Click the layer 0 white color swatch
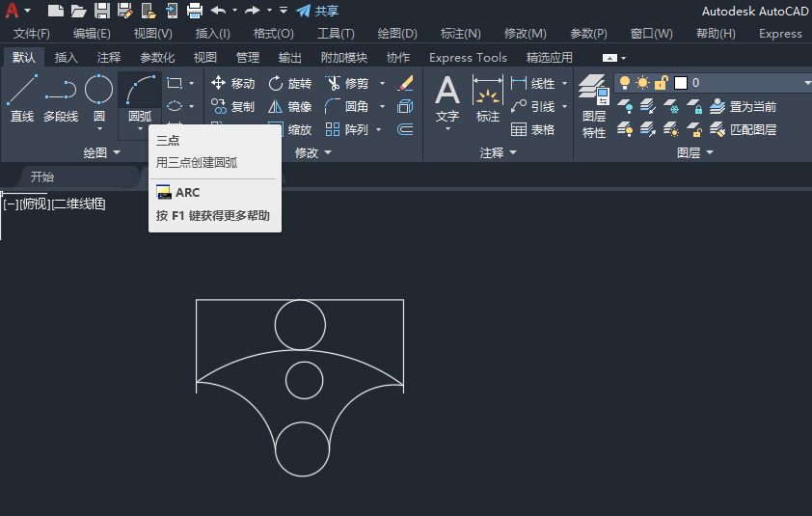 (681, 83)
